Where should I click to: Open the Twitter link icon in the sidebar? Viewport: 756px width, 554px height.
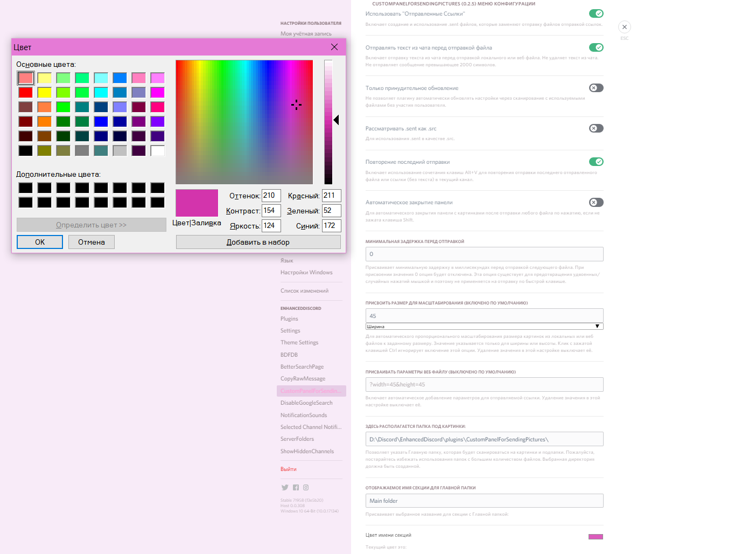(285, 487)
